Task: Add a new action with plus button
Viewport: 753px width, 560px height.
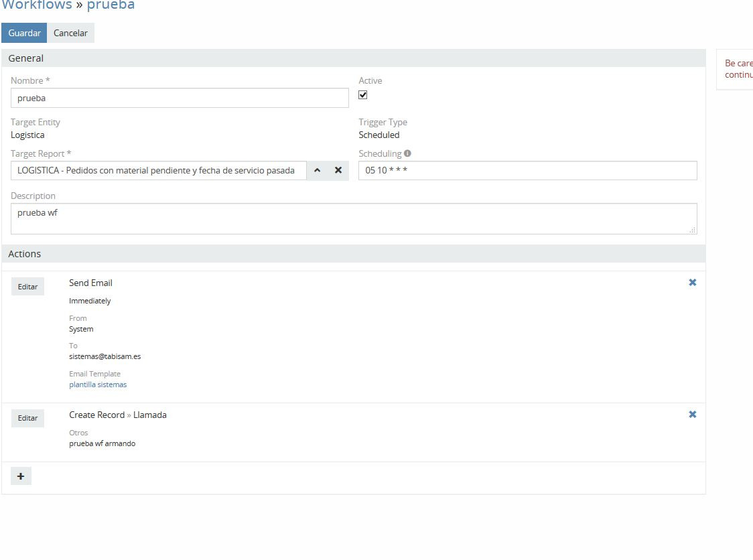Action: pyautogui.click(x=21, y=476)
